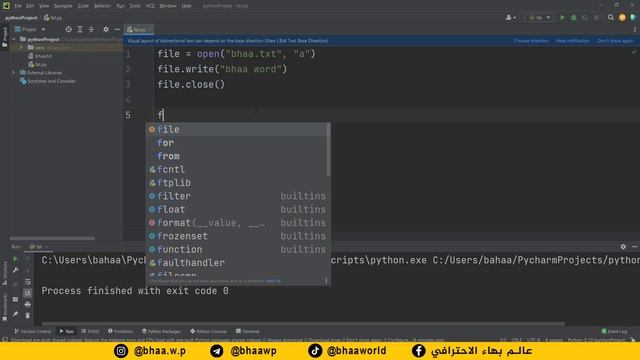Click the completion popup vertical scrollbar
This screenshot has height=360, width=640.
328,150
